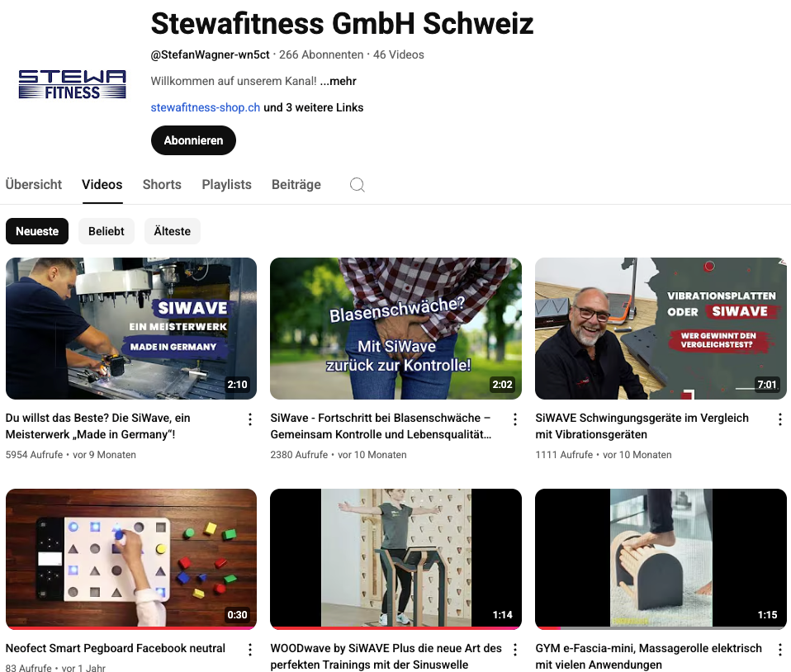Open options menu for Meisterwerk Made in Germany video

pos(250,419)
